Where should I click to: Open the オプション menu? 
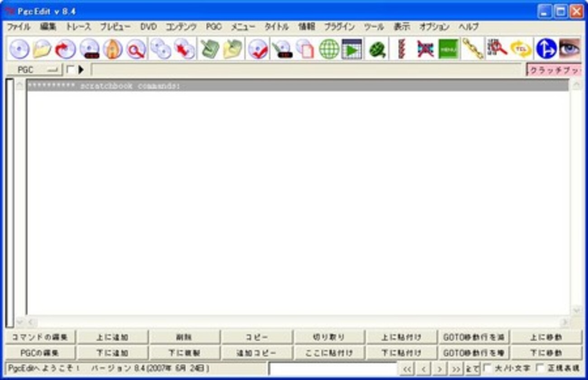[x=434, y=27]
